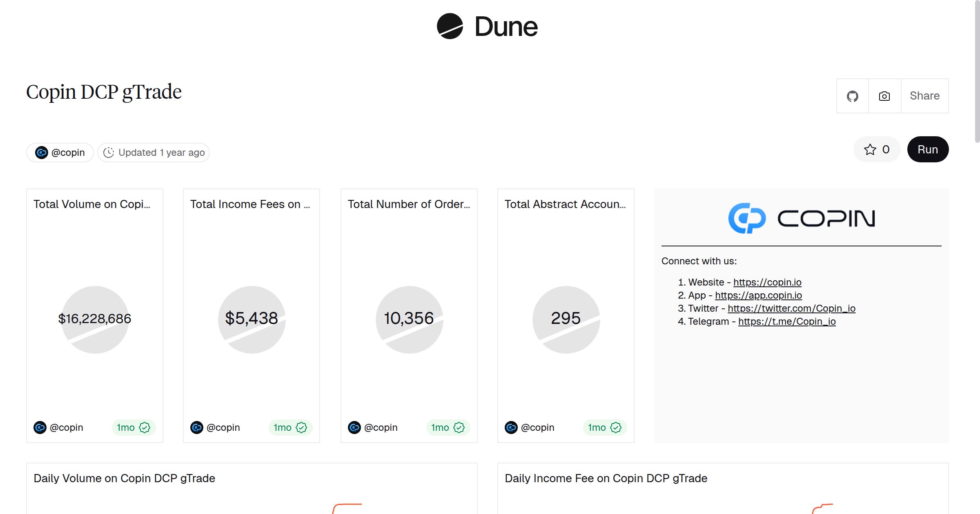Image resolution: width=980 pixels, height=514 pixels.
Task: Open the Copin Telegram link
Action: pyautogui.click(x=786, y=321)
